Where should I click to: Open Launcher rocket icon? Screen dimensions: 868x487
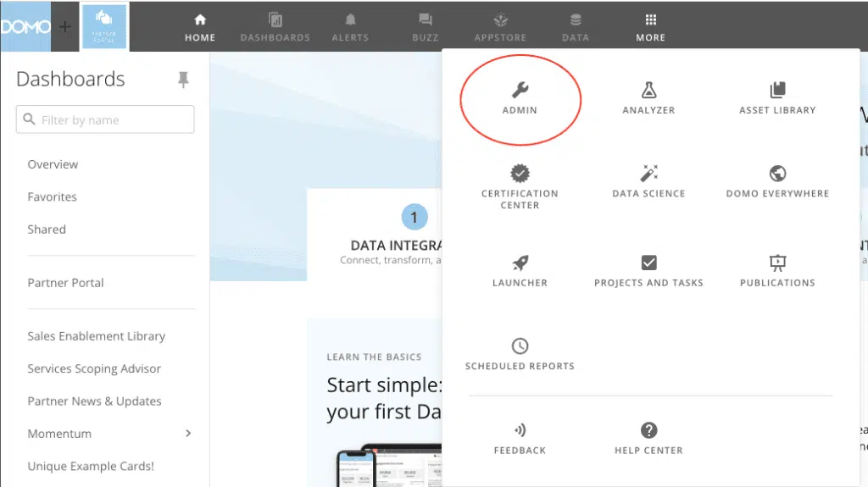coord(520,263)
